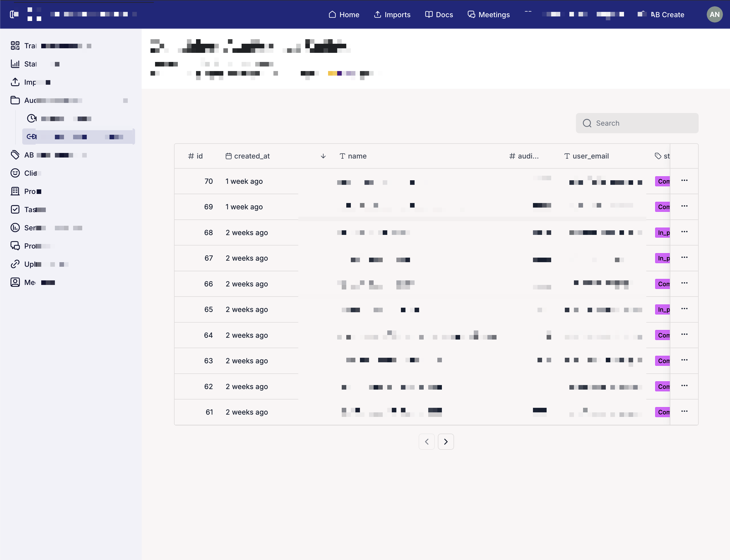Click the clock history icon under Aud folder

tap(32, 118)
